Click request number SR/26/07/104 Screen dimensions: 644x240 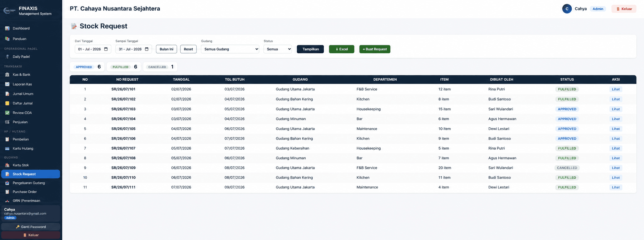coord(123,119)
